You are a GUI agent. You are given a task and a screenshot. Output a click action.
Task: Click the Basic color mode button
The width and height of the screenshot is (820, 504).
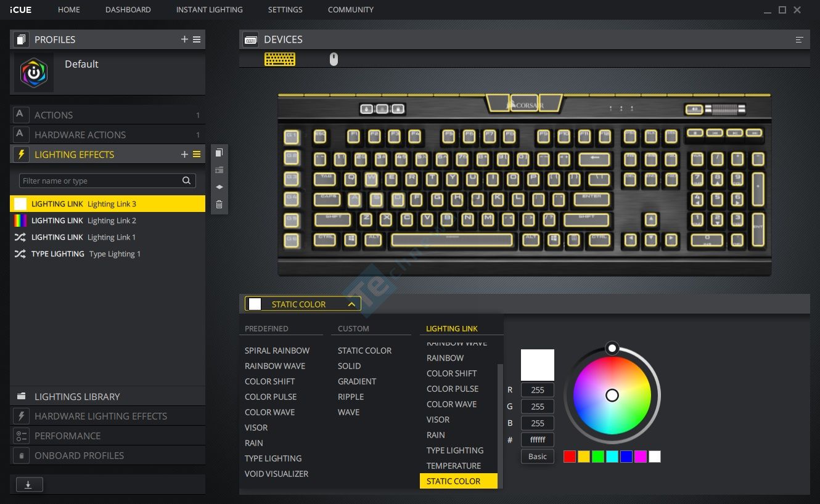(538, 457)
